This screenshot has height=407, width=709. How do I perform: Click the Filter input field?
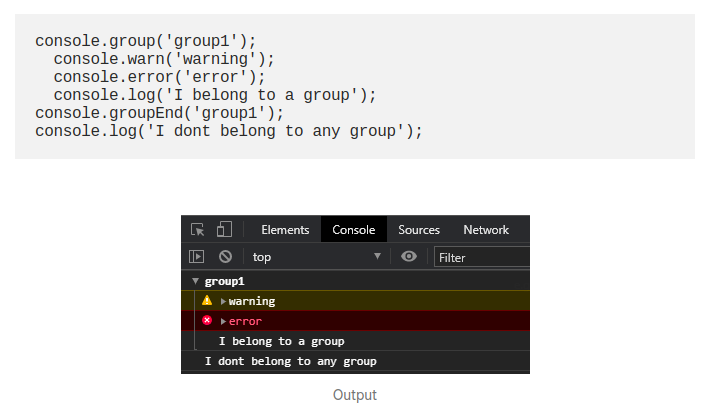482,257
